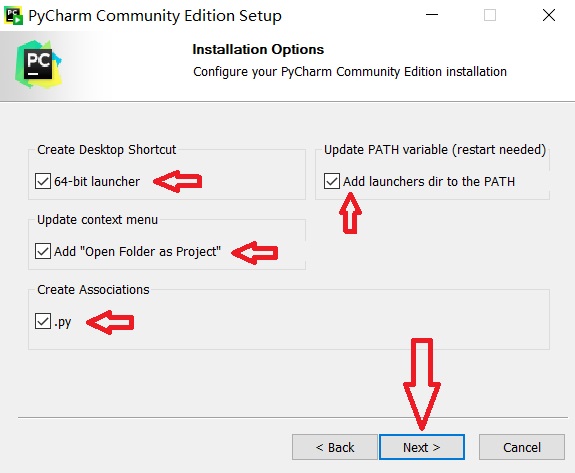The height and width of the screenshot is (473, 575).
Task: Proceed with the Next > button
Action: click(x=422, y=447)
